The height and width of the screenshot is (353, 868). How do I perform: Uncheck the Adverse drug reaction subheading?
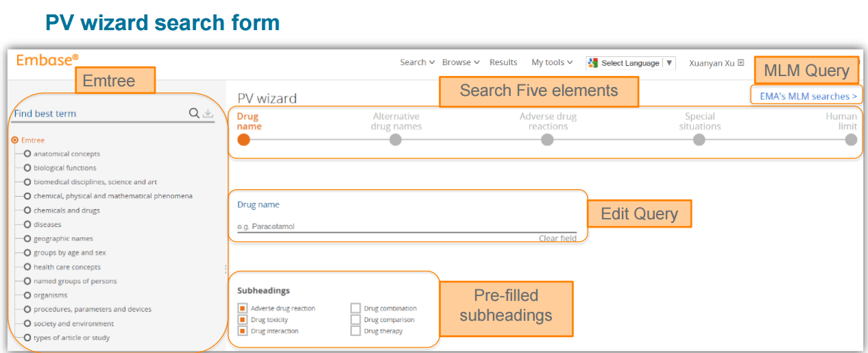point(242,308)
